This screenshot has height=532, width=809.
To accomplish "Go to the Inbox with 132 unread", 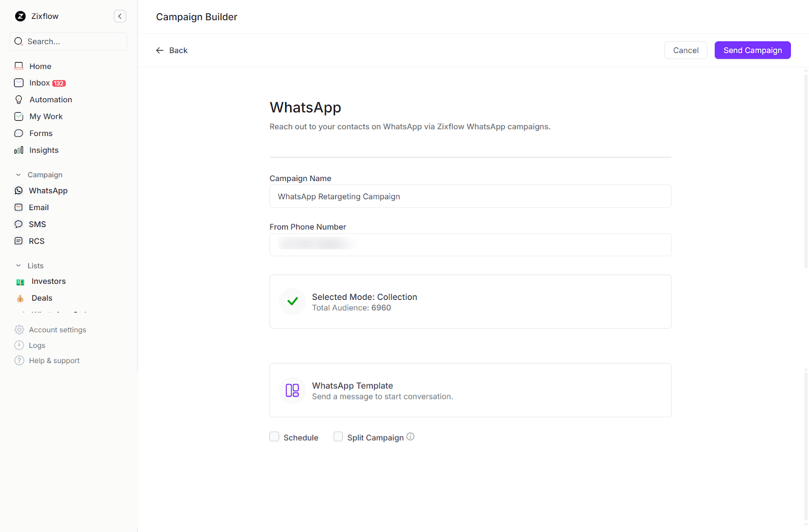I will (39, 82).
